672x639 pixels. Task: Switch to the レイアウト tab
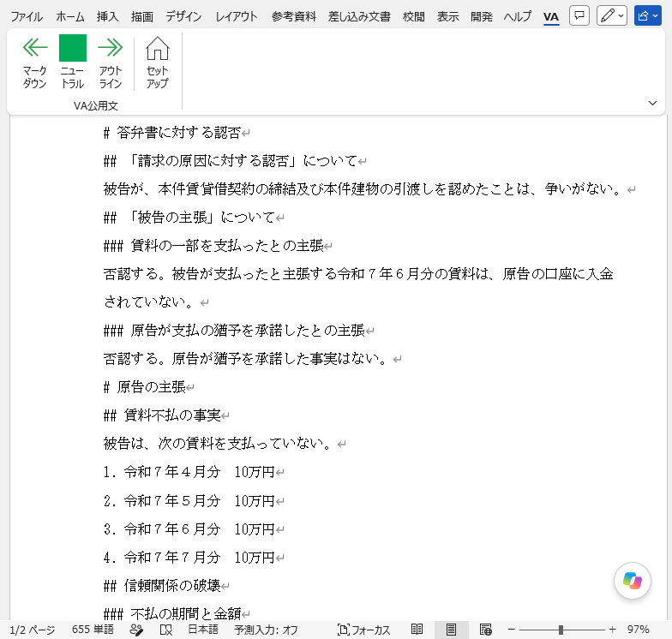[x=237, y=17]
